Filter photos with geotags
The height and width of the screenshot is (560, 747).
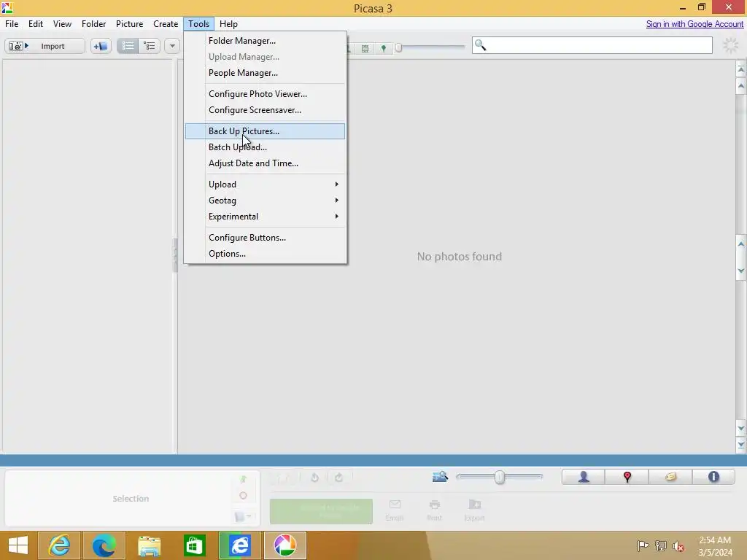click(x=384, y=48)
